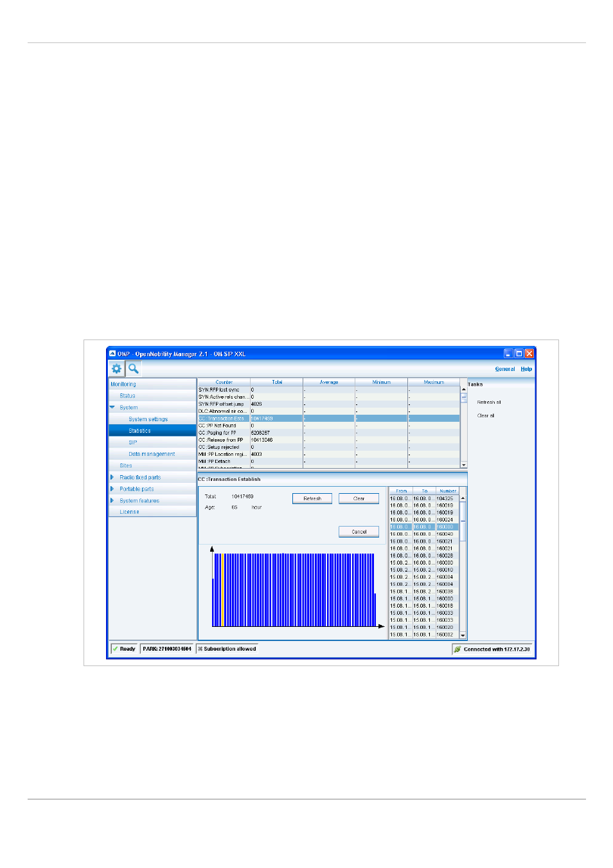Open the Help menu
This screenshot has height=868, width=613.
[526, 369]
